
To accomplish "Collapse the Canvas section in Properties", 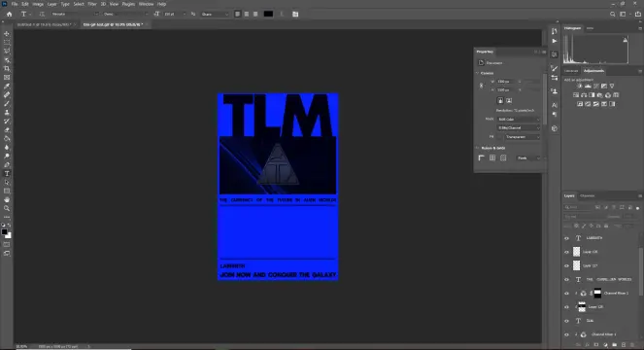I will point(477,73).
